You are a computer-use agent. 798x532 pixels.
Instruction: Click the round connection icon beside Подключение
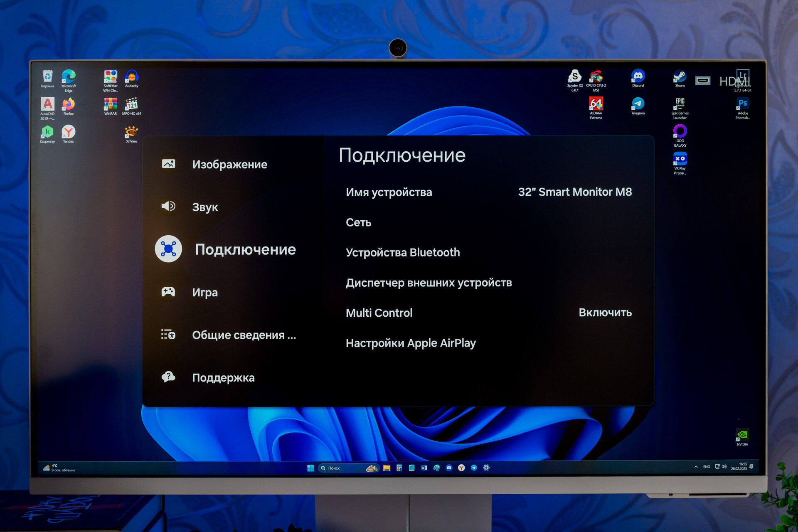[168, 249]
